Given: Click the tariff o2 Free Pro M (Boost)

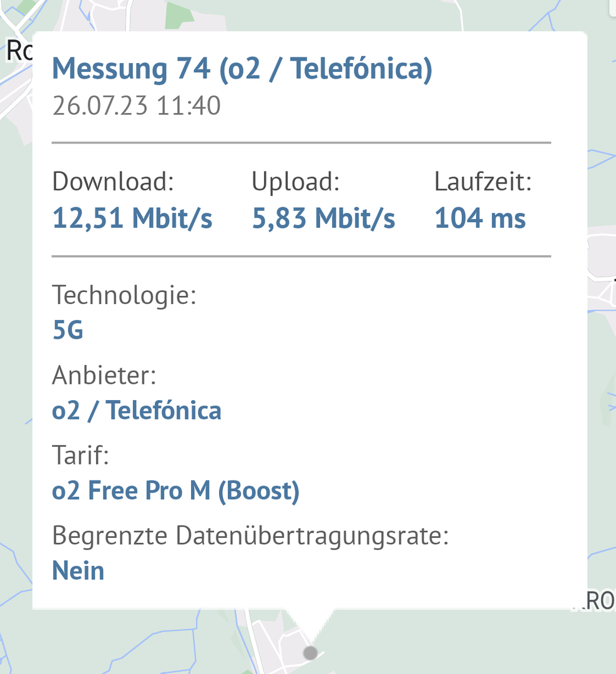Looking at the screenshot, I should click(175, 491).
